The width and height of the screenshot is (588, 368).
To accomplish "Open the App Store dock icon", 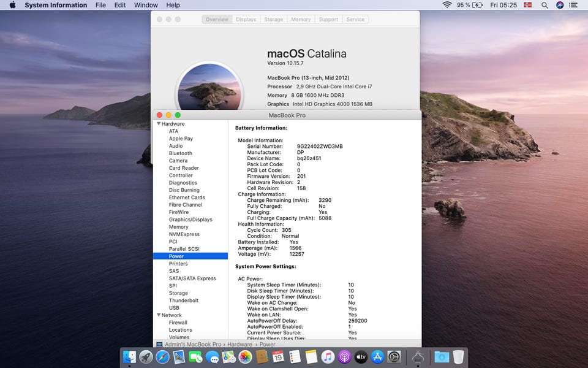I will tap(377, 356).
